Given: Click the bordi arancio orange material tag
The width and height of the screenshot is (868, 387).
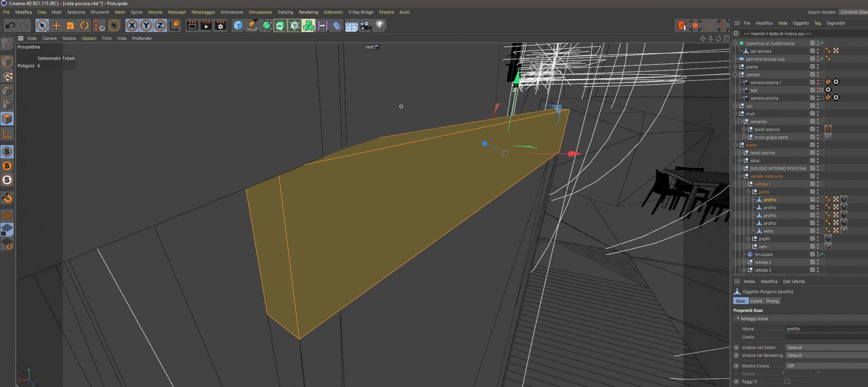Looking at the screenshot, I should pyautogui.click(x=828, y=129).
